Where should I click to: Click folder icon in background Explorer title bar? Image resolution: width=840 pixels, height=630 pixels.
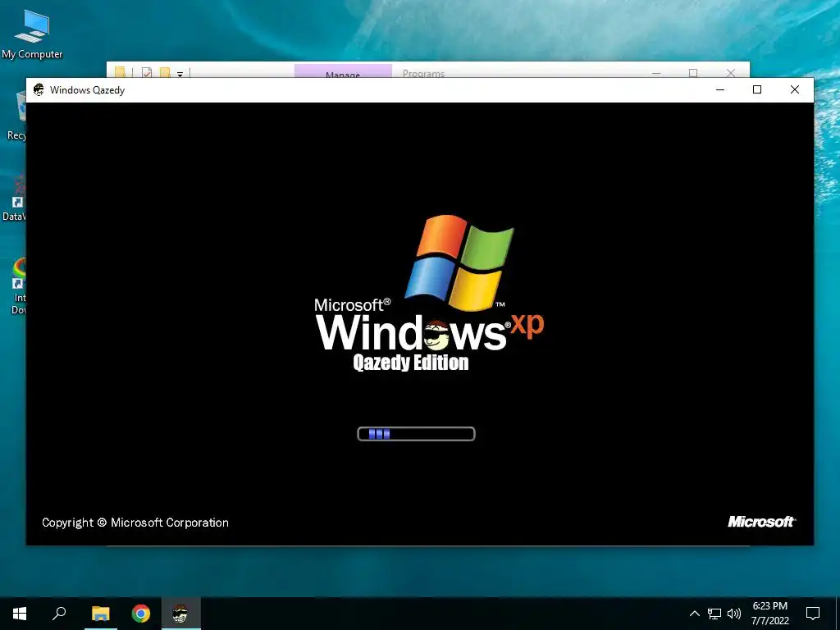(x=120, y=72)
